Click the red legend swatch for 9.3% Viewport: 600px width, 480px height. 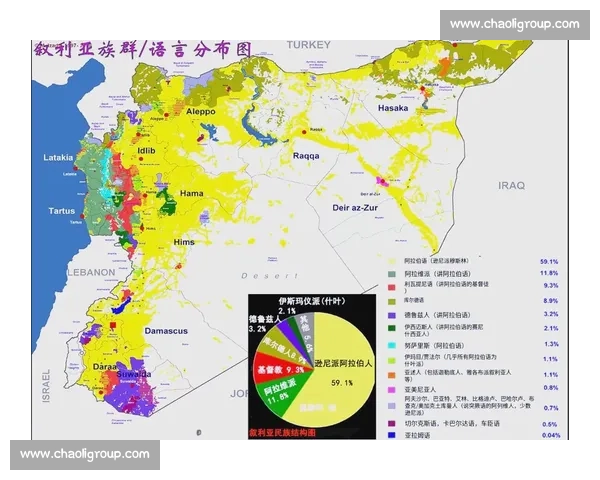pos(392,285)
